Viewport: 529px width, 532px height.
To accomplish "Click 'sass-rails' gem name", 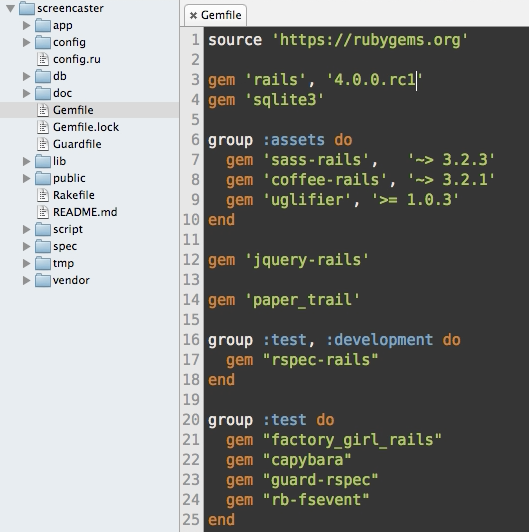I will pos(316,160).
